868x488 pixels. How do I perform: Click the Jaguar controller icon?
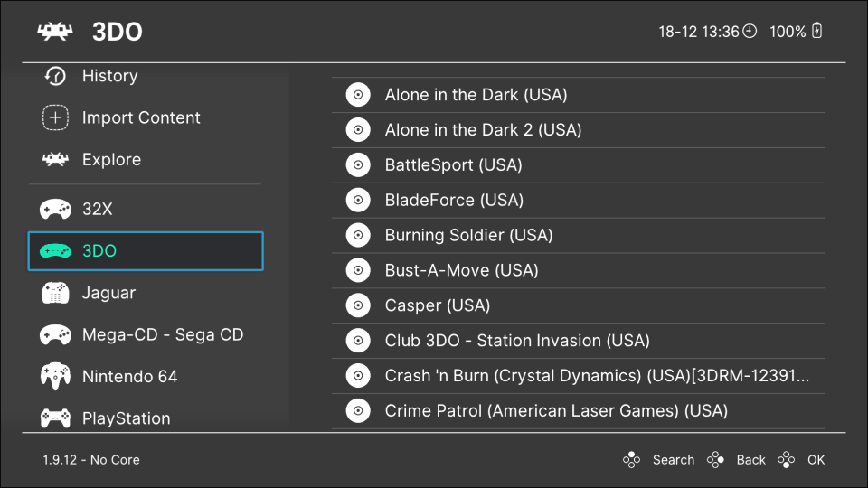pyautogui.click(x=55, y=294)
